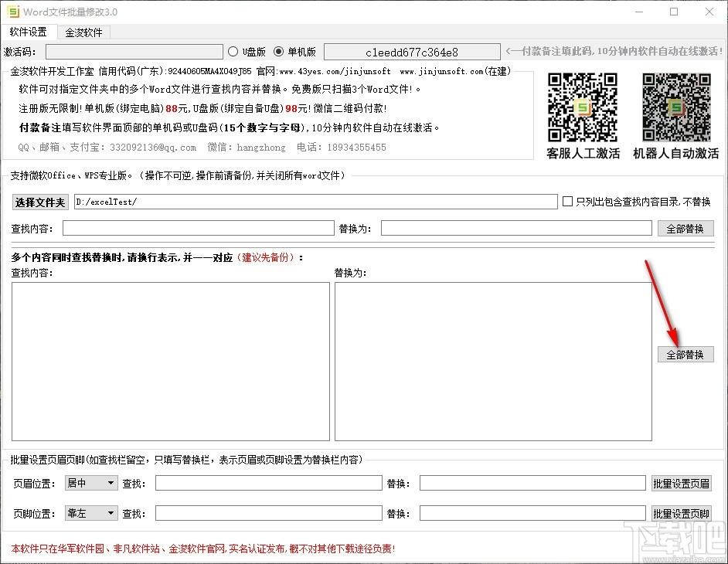The image size is (728, 564).
Task: Click the 批量设置页脚 button
Action: (x=681, y=514)
